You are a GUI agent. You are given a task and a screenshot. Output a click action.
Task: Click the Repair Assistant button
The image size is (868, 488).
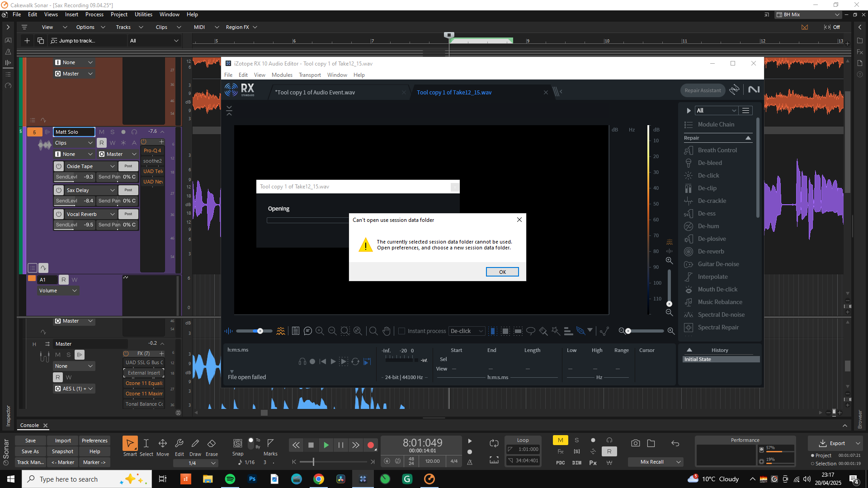pos(703,90)
